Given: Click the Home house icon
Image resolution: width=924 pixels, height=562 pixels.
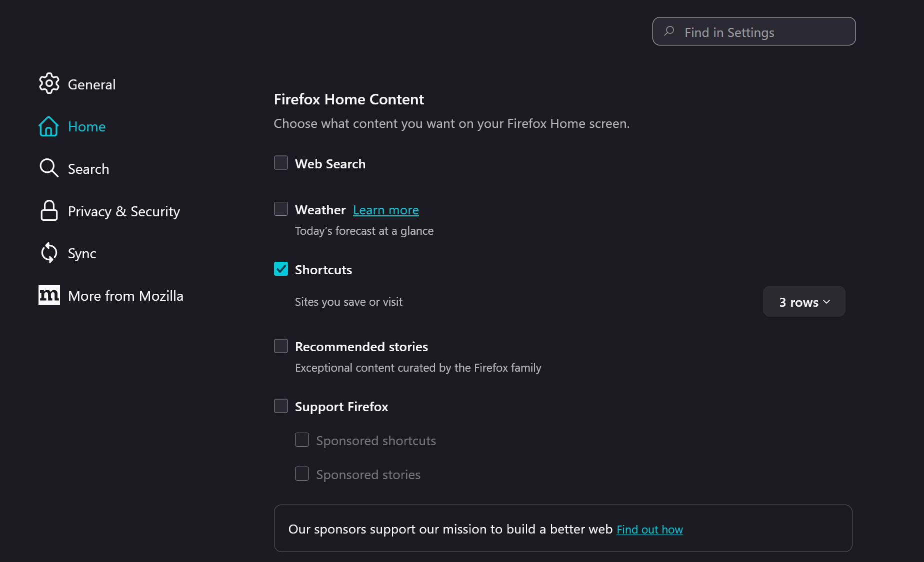Looking at the screenshot, I should 48,126.
